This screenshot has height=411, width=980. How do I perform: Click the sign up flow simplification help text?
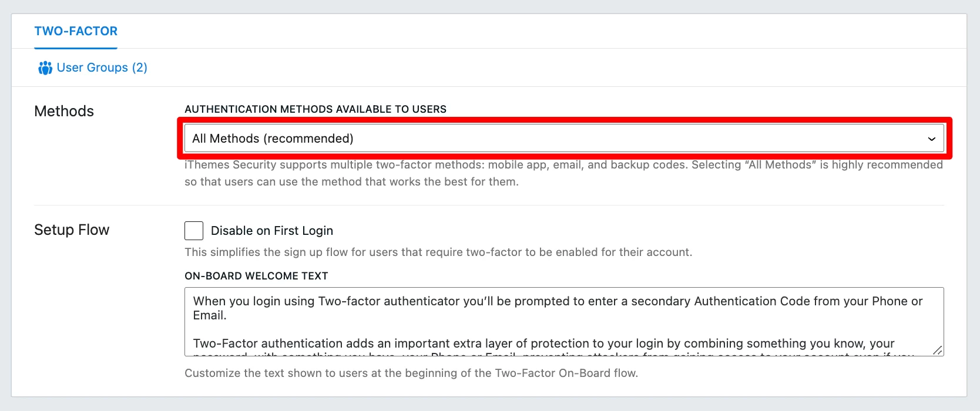(x=438, y=252)
